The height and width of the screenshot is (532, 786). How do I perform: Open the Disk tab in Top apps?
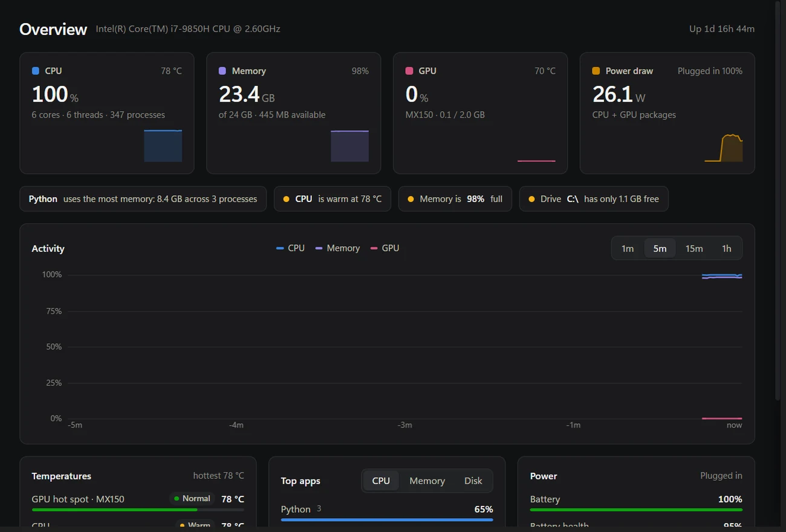point(473,481)
